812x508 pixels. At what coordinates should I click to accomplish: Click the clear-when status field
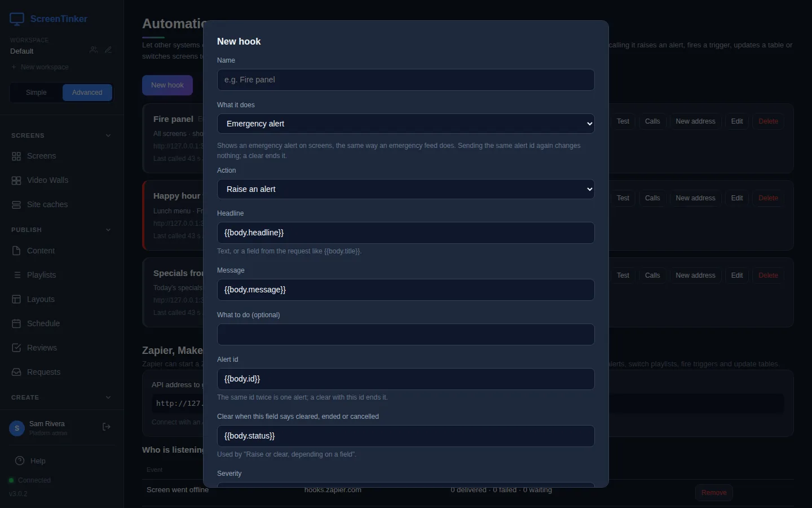pyautogui.click(x=405, y=436)
